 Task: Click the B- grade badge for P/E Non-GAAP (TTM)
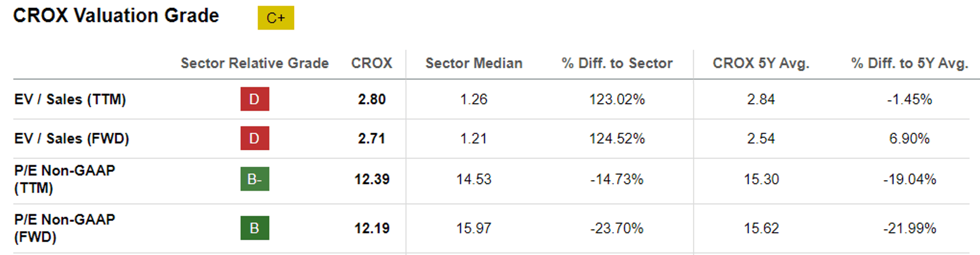tap(255, 179)
